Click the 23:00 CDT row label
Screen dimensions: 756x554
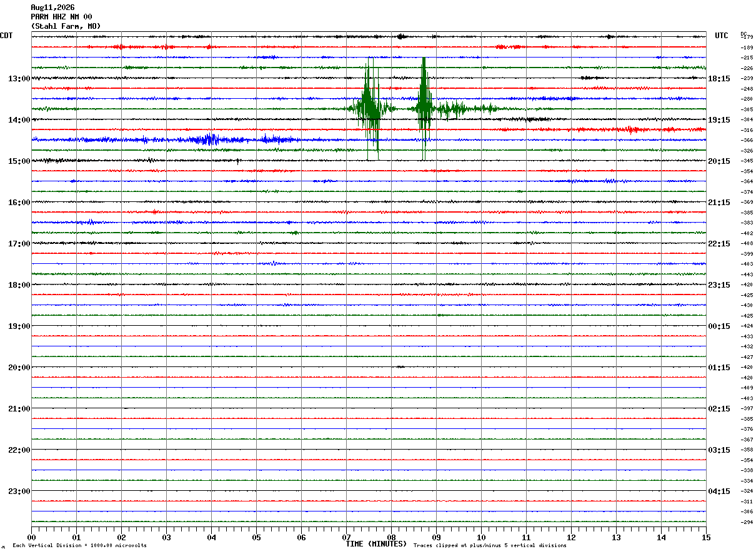click(19, 491)
